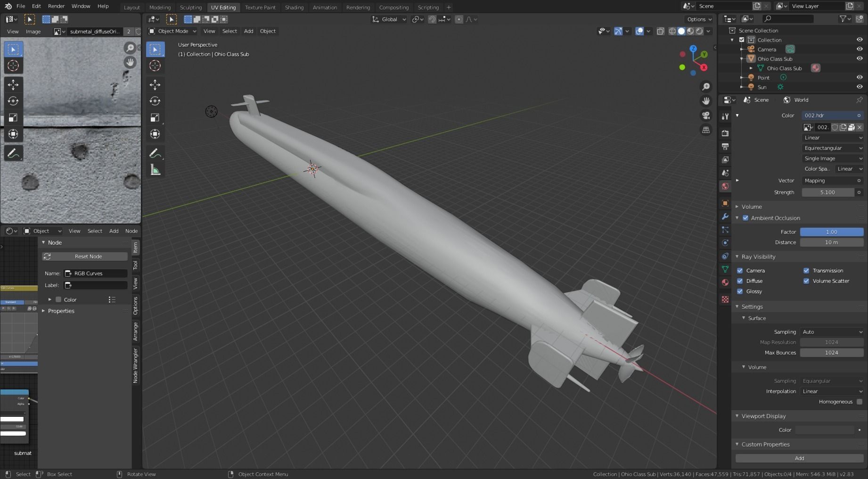Hide the Camera object in outliner
This screenshot has height=479, width=868.
click(860, 49)
